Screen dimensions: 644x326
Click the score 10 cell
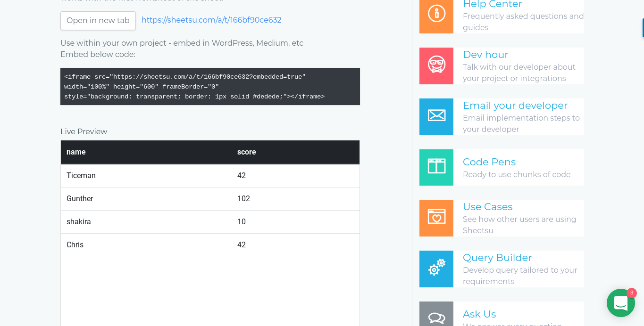tap(295, 222)
